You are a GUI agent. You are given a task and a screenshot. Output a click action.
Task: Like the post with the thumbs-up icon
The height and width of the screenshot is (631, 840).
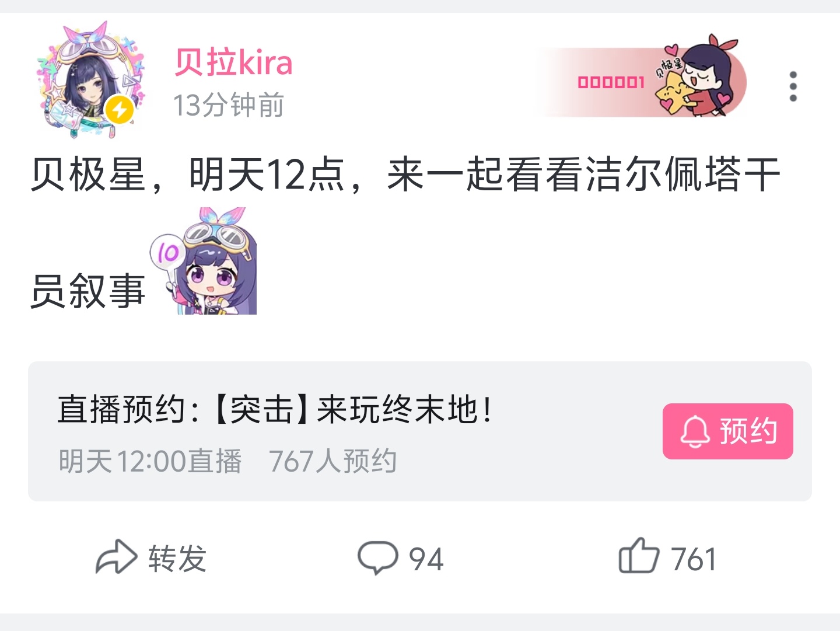[x=639, y=556]
